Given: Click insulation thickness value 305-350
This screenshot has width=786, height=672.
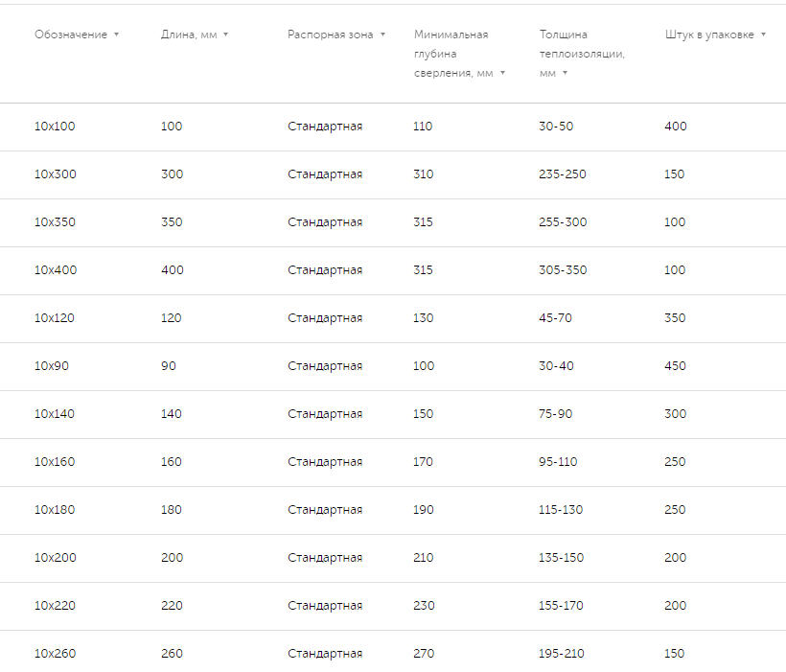Looking at the screenshot, I should [x=563, y=270].
